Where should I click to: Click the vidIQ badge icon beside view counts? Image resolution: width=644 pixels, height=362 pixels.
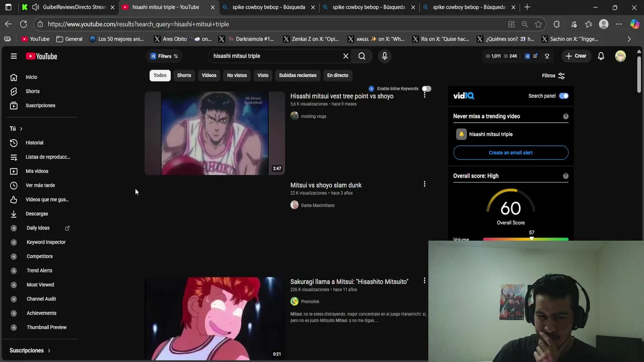point(527,56)
